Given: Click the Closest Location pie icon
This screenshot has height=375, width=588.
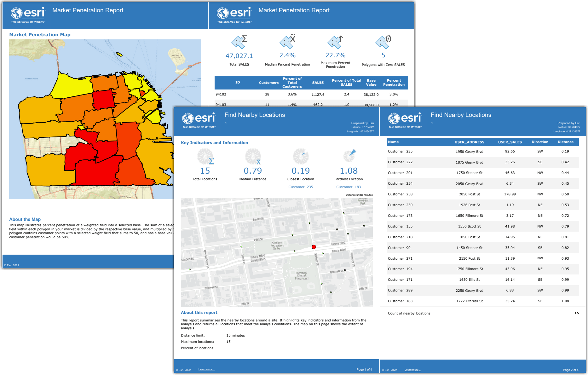Looking at the screenshot, I should coord(301,156).
